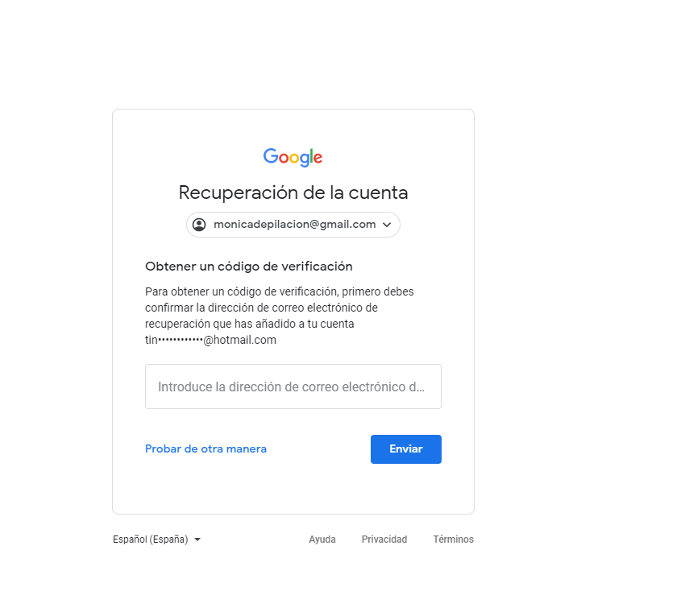Open the monicadepilacion@gmail.com account switcher
The width and height of the screenshot is (685, 616).
coord(293,225)
